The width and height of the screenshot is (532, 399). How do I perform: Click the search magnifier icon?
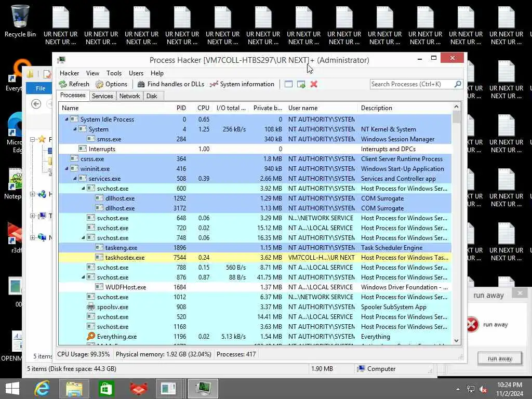tap(458, 84)
